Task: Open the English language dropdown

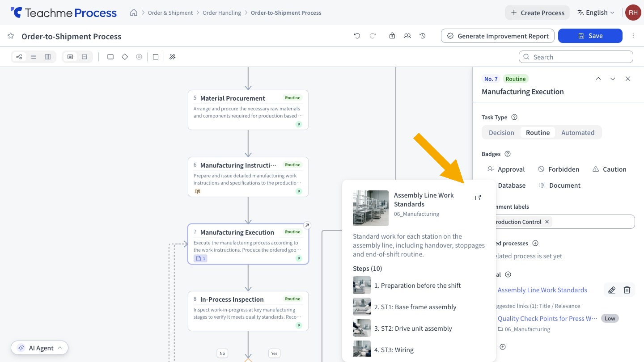Action: click(596, 13)
